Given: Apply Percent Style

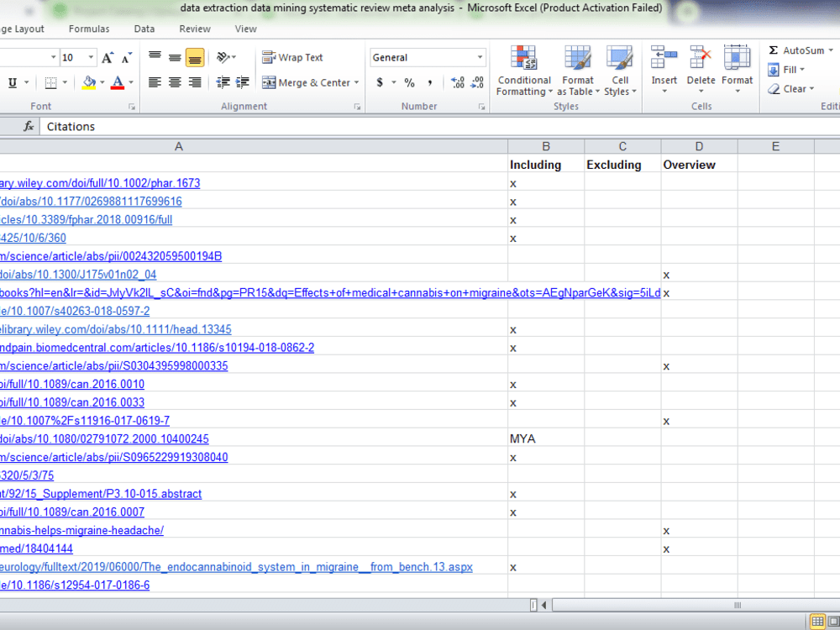Looking at the screenshot, I should [x=409, y=82].
